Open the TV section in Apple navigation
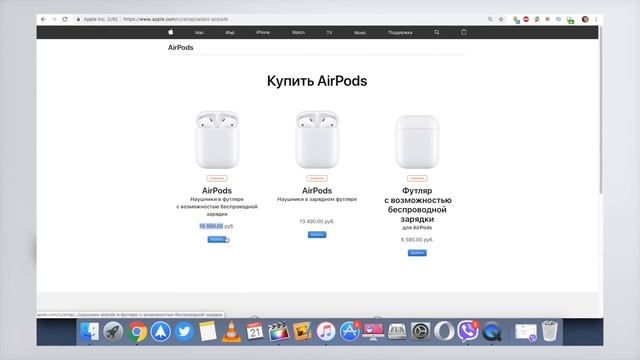 329,32
